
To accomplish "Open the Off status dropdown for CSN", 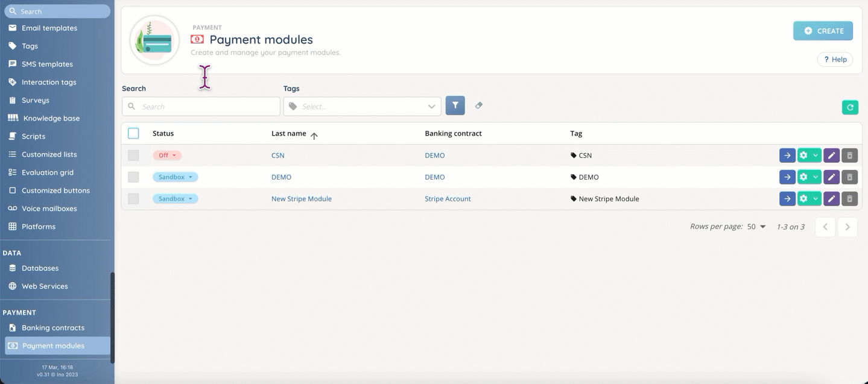I will click(167, 156).
